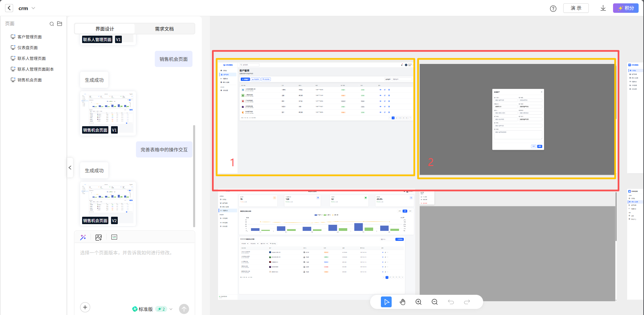Open 仪表盘页面 in the page list
Screen dimensions: 644x315
(28, 48)
